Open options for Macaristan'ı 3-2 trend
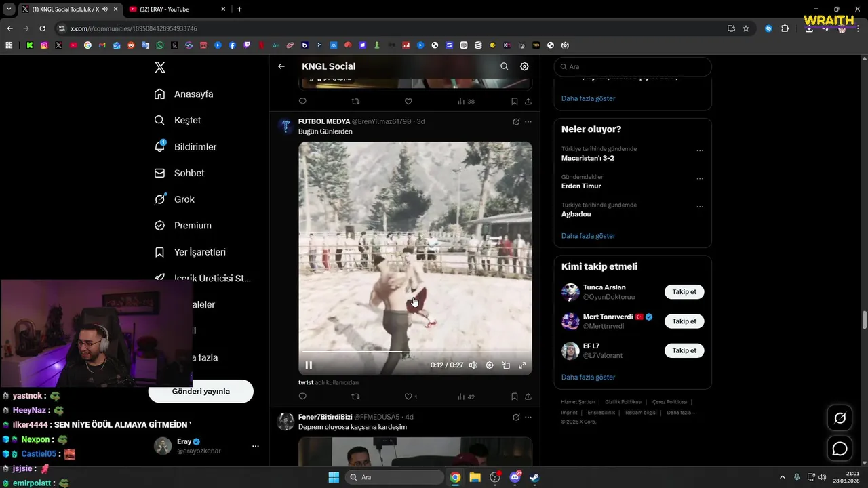This screenshot has width=868, height=488. pos(700,151)
